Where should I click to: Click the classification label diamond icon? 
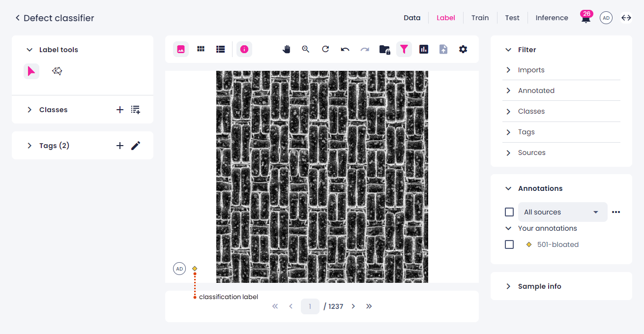195,269
